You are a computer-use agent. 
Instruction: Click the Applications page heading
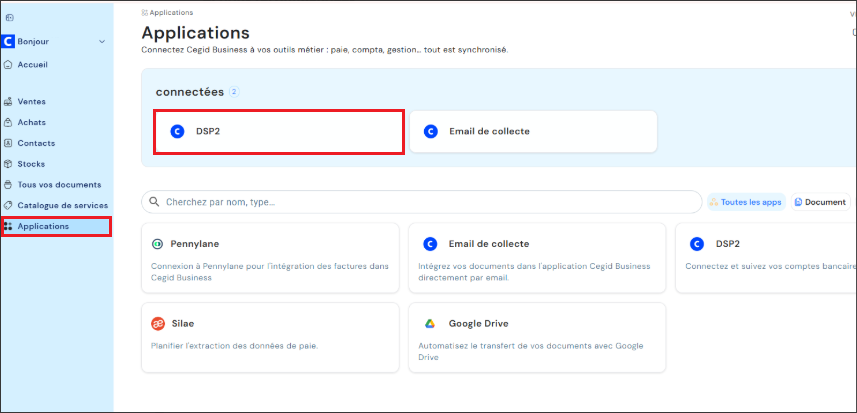click(195, 33)
